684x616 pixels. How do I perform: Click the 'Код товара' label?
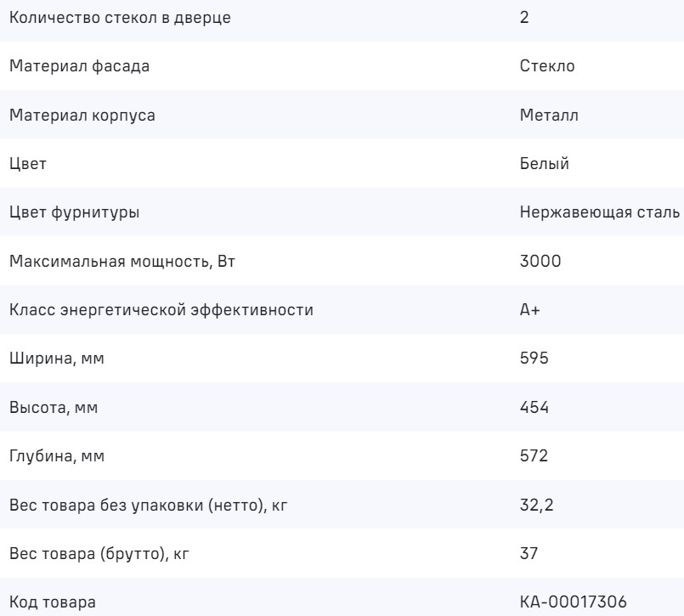53,602
